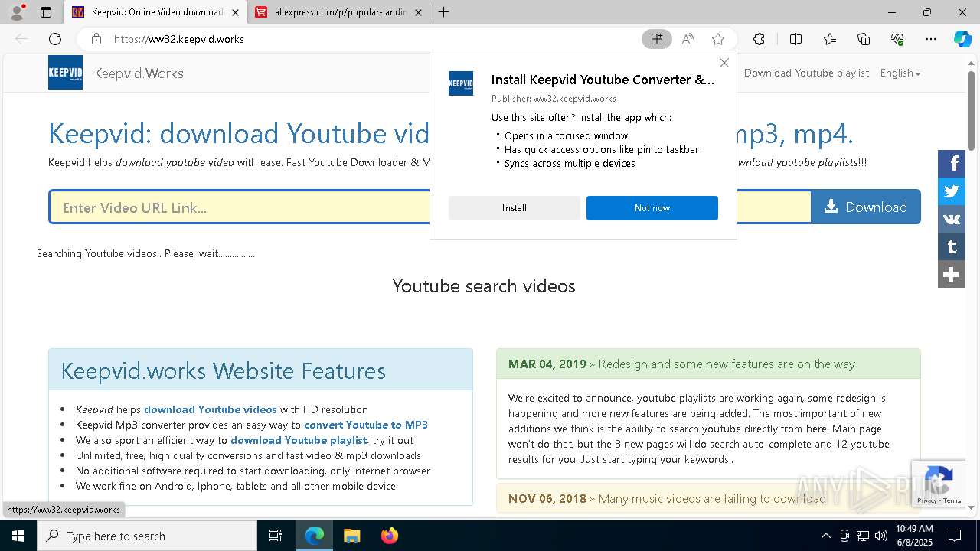Switch to the aliexpress tab

tap(340, 12)
